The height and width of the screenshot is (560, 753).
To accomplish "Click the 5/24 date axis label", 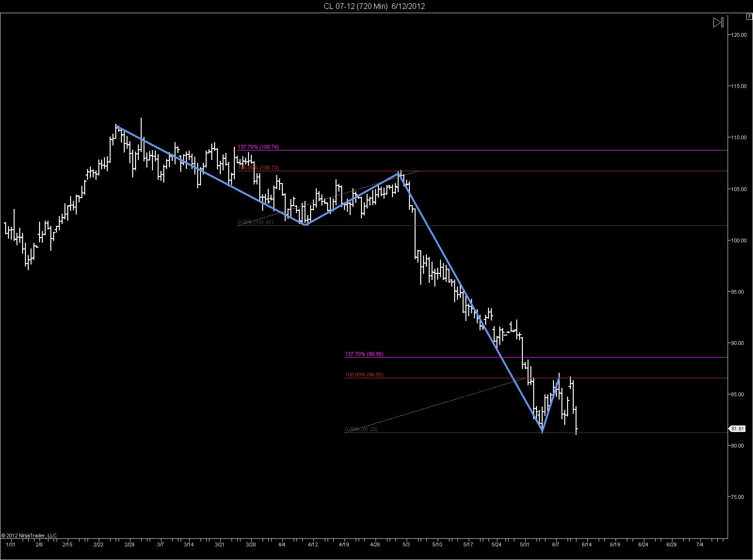I will (497, 544).
